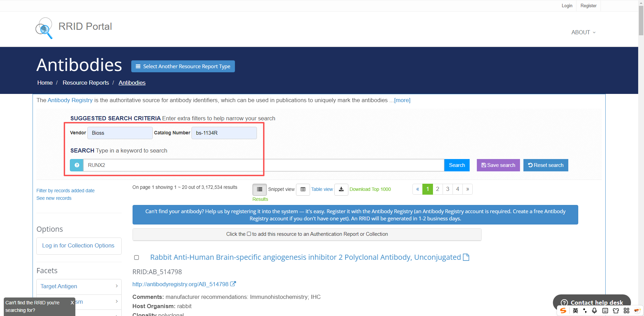
Task: Click the purple Save search button
Action: pos(498,165)
